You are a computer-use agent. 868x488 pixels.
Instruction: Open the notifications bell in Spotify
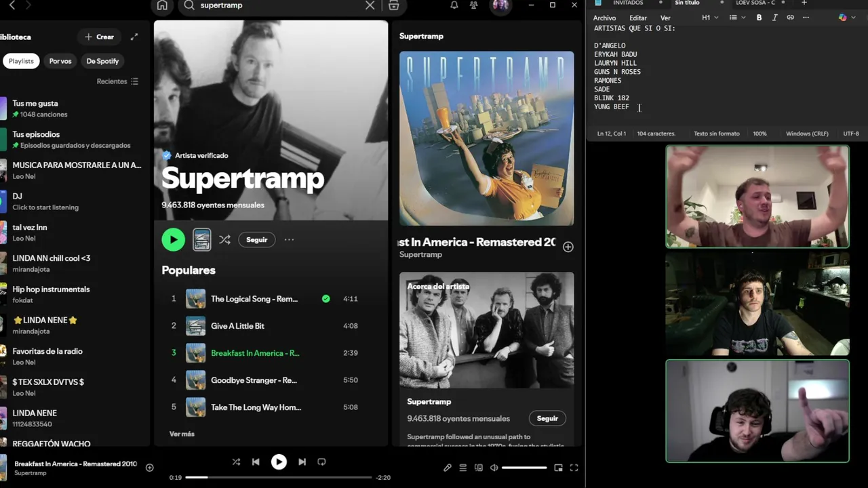tap(454, 5)
